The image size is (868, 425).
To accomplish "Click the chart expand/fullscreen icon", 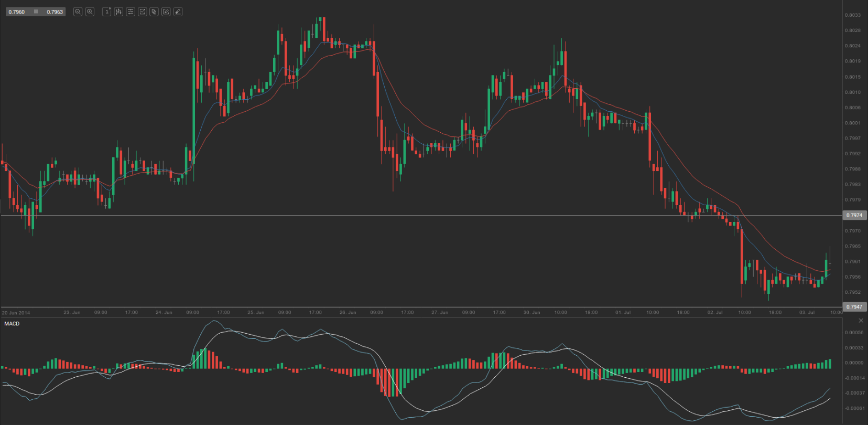I will click(x=142, y=12).
